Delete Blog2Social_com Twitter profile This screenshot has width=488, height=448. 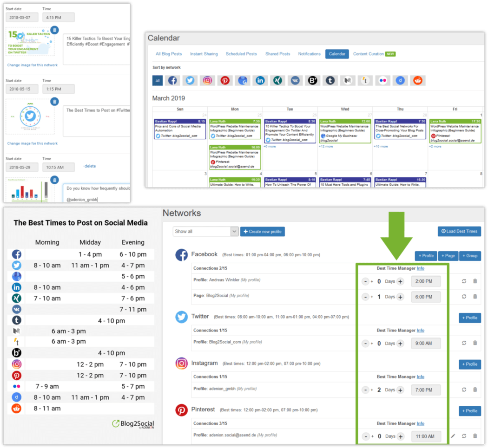[475, 343]
